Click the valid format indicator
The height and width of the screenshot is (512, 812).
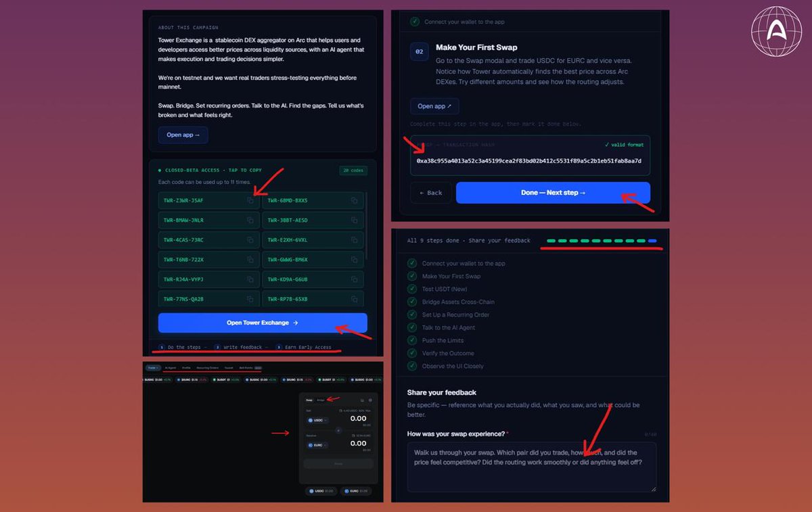624,145
